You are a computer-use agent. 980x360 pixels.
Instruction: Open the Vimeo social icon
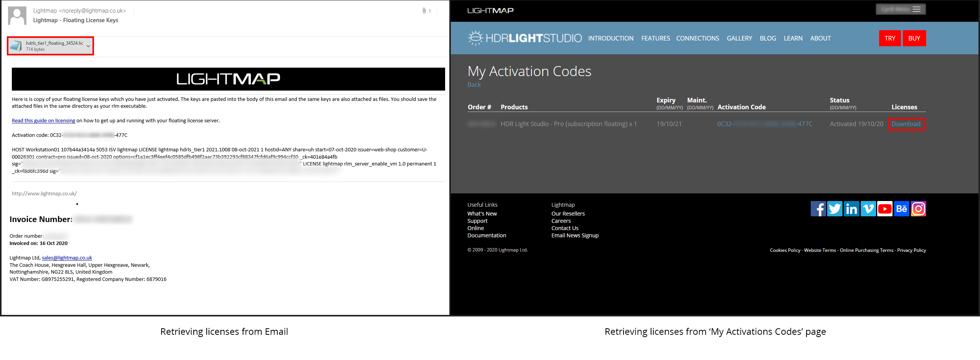868,209
